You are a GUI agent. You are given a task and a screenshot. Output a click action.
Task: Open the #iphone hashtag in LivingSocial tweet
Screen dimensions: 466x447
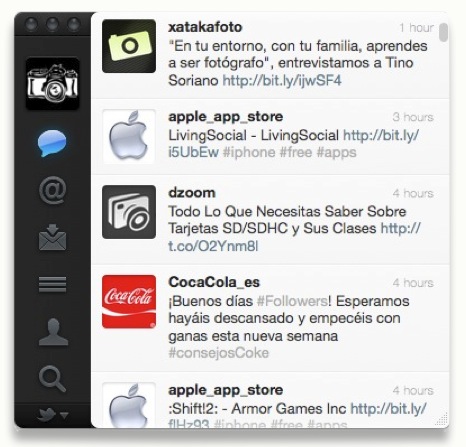point(249,152)
